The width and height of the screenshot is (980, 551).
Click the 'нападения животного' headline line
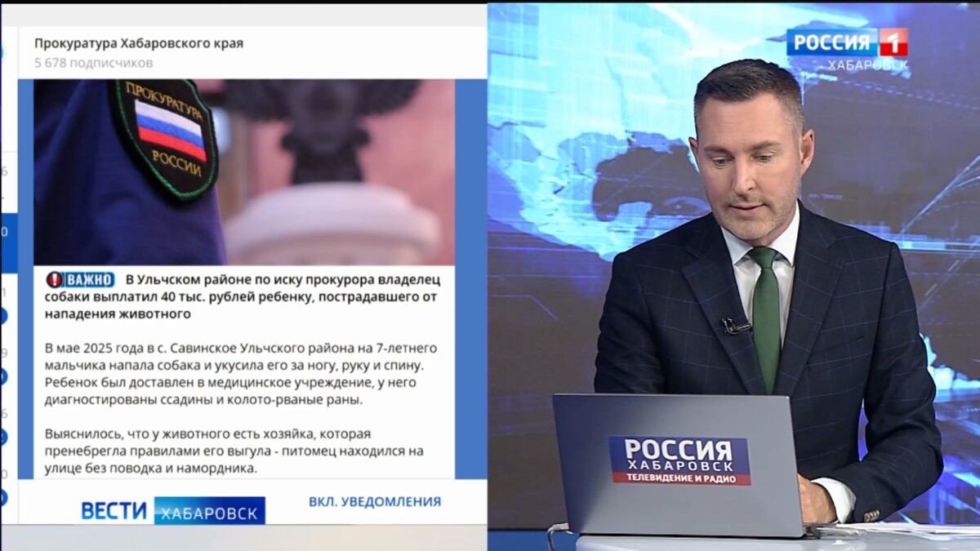[118, 313]
